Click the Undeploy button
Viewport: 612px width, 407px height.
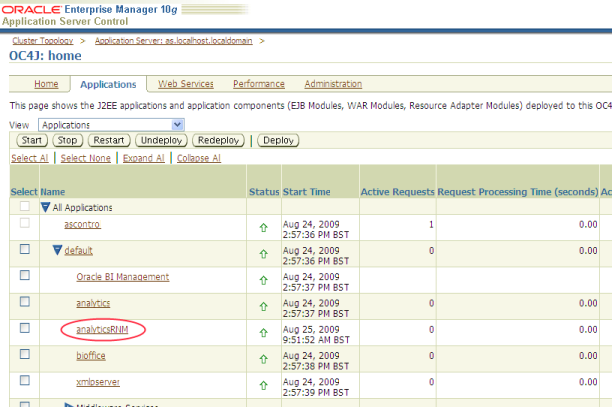[161, 140]
